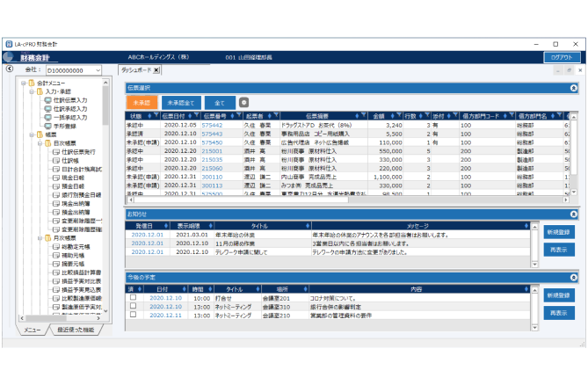
Task: Open the filter funnel on 添付 column
Action: point(455,115)
